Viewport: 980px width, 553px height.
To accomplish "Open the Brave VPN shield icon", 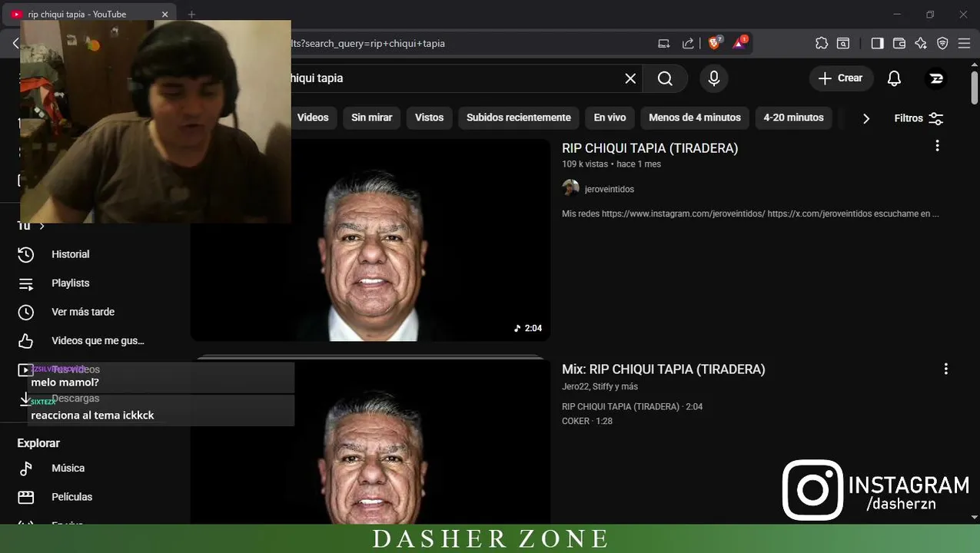I will [x=942, y=44].
